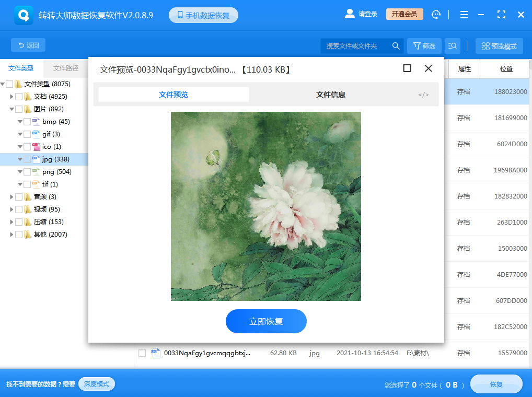Click the 立即恢复 button

click(x=266, y=321)
